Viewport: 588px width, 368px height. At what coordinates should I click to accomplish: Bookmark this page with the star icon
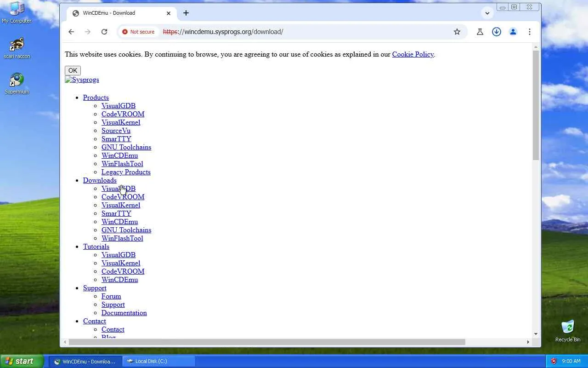(x=457, y=32)
